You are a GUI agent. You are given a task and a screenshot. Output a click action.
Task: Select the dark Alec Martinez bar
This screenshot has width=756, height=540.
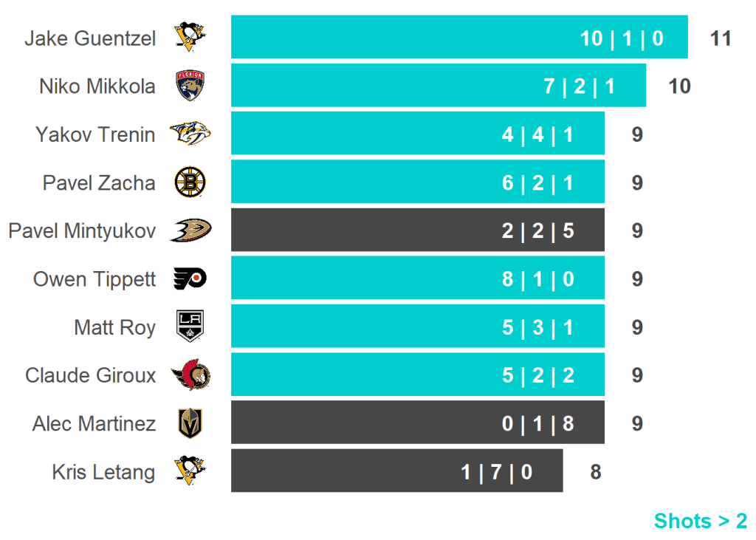[417, 423]
